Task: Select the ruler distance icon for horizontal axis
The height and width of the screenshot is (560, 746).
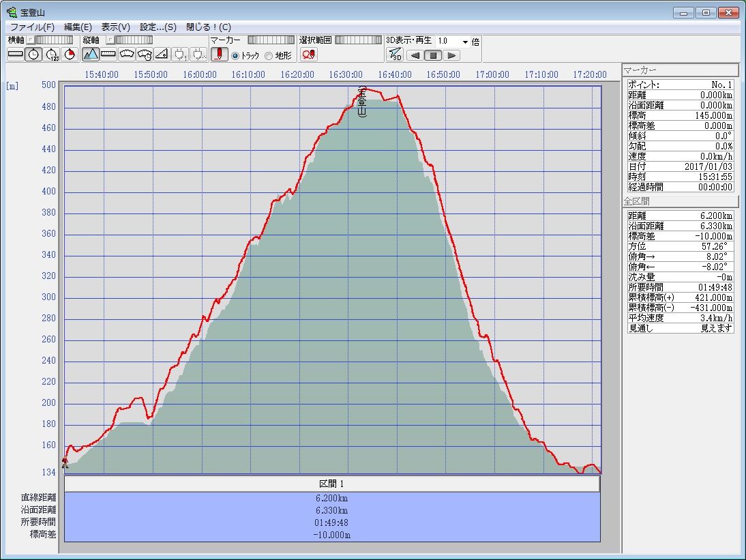Action: pos(16,55)
